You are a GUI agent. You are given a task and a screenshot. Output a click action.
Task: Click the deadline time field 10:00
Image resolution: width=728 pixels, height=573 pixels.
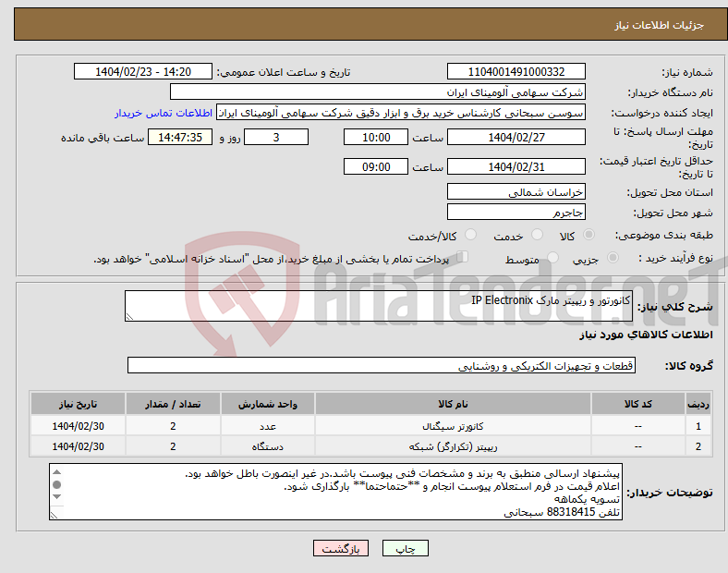(x=376, y=137)
